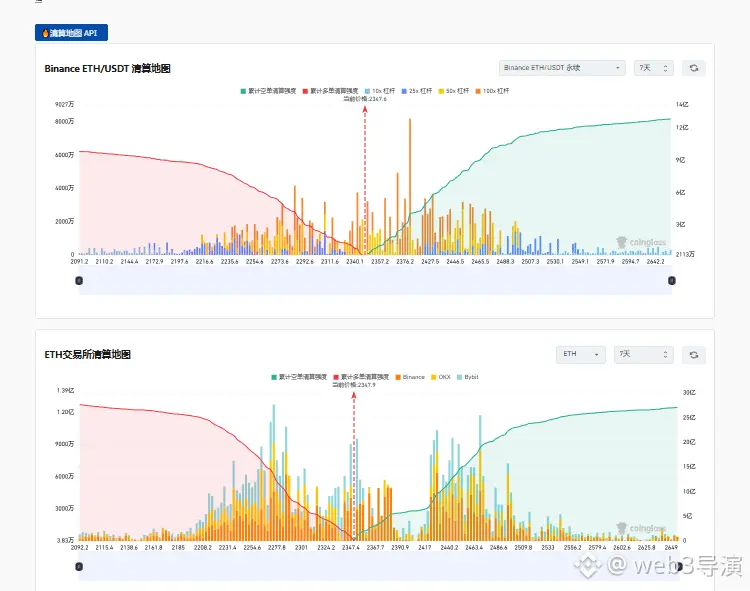Refresh the Binance ETH/USDT liquidation map
The image size is (750, 591).
(x=694, y=68)
